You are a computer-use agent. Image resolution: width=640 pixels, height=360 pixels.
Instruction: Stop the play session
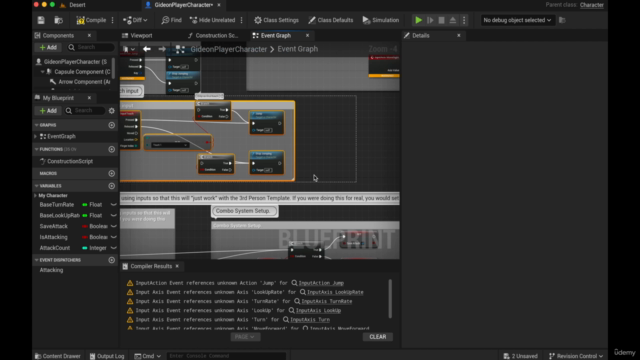point(441,20)
